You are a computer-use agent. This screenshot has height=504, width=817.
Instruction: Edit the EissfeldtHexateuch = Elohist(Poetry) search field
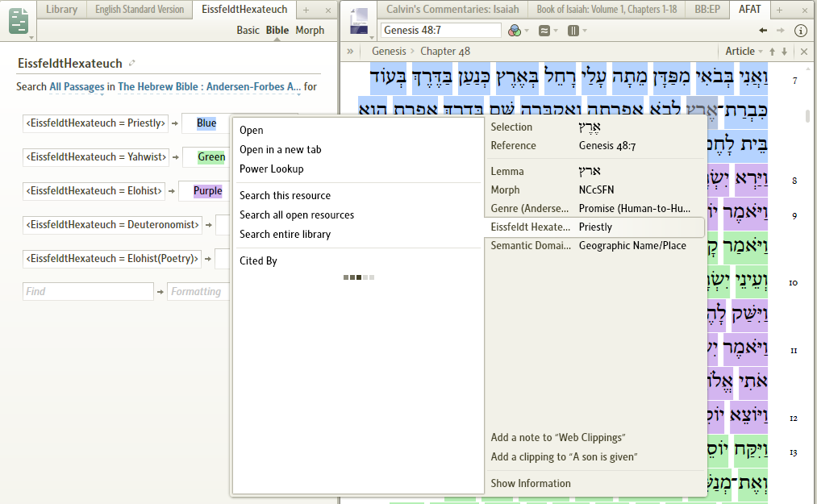click(x=112, y=259)
